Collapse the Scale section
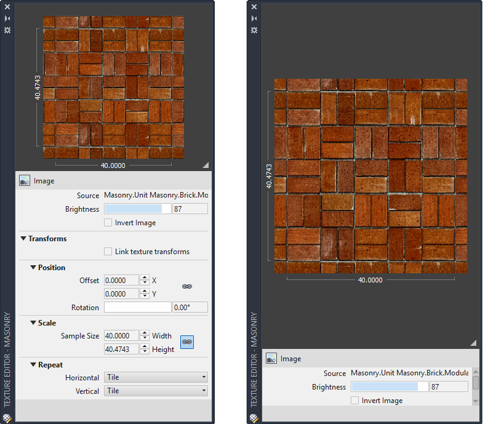The height and width of the screenshot is (424, 504). [x=33, y=323]
